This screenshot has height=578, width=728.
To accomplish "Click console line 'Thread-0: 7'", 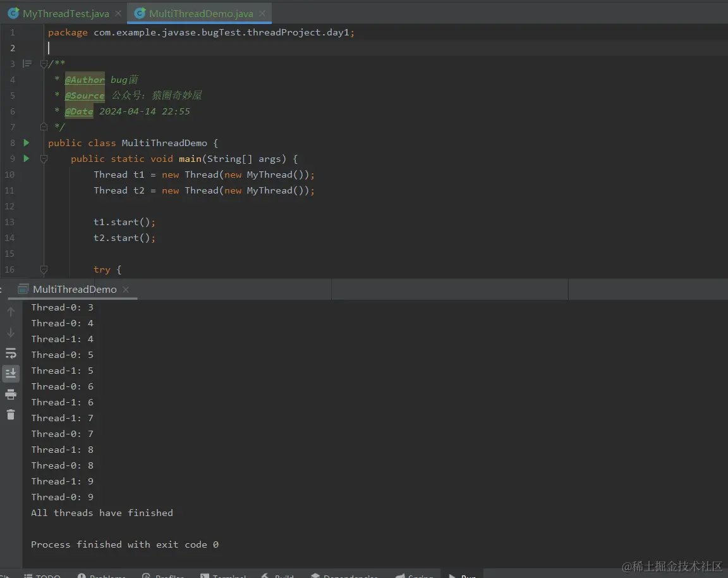I will (62, 434).
